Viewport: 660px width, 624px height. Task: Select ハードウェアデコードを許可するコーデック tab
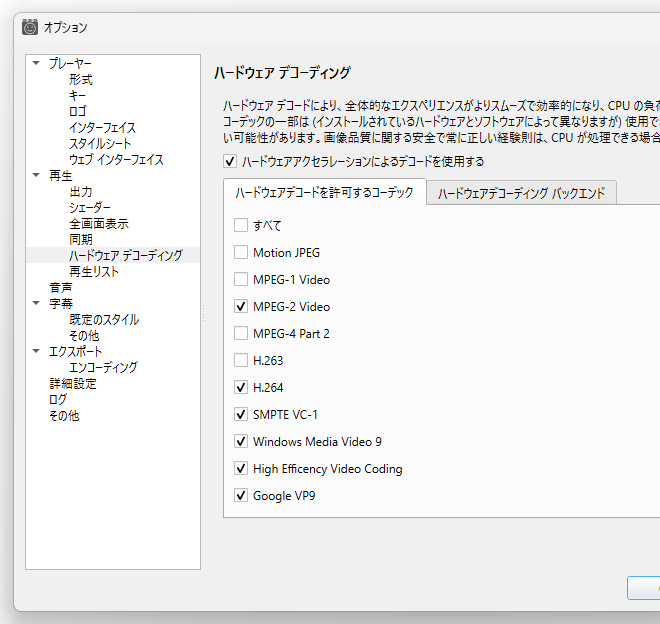pos(325,192)
